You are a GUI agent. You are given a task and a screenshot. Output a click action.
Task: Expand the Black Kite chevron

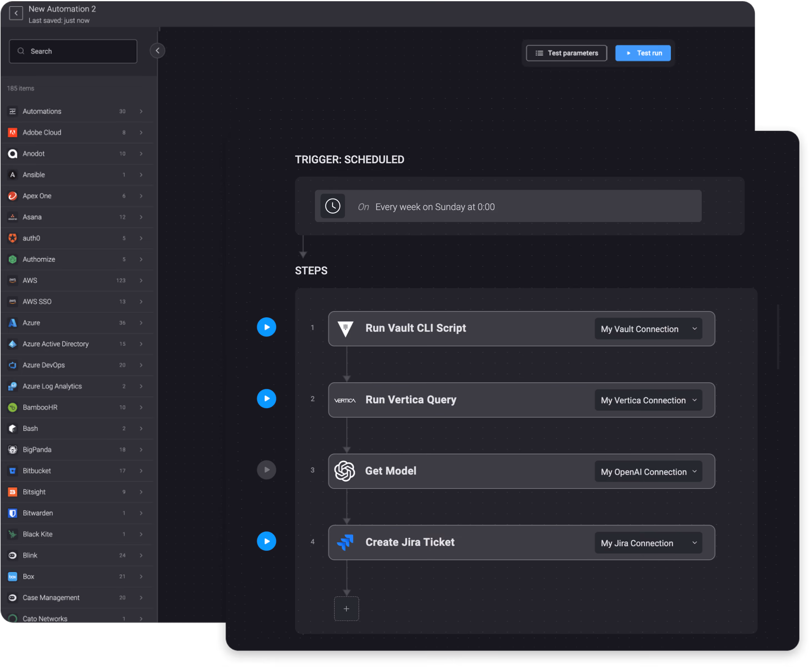pyautogui.click(x=141, y=534)
